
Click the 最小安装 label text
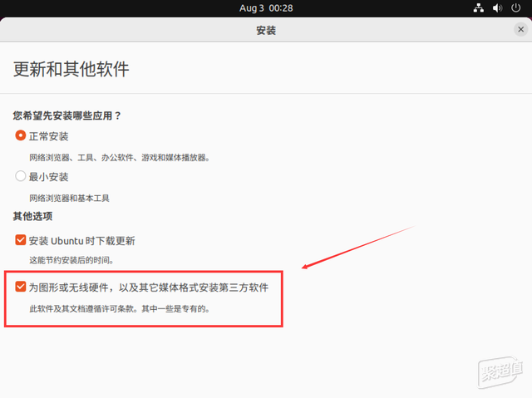[x=48, y=177]
